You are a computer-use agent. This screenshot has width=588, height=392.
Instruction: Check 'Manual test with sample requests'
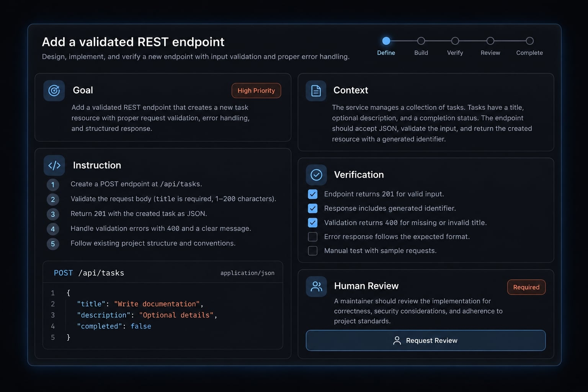pos(313,251)
